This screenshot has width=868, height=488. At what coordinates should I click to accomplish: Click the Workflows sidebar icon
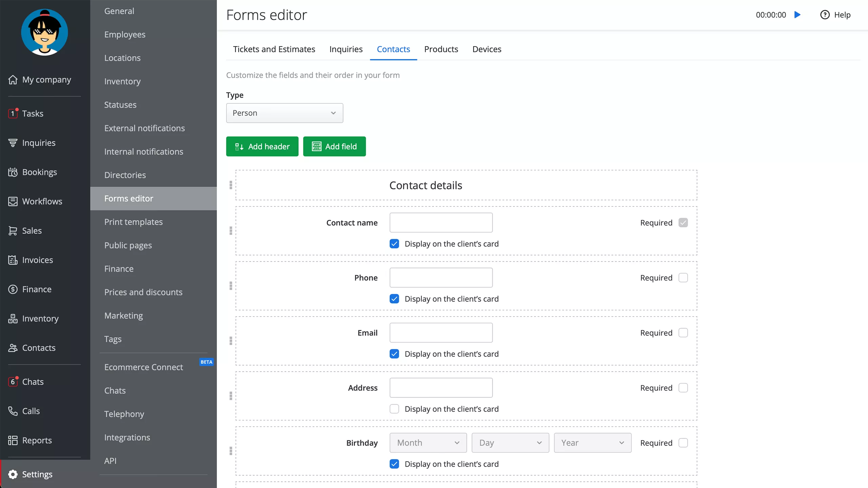[x=13, y=201]
